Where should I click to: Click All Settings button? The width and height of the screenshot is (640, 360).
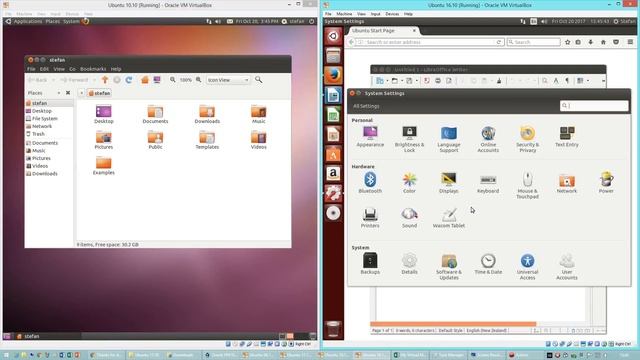(x=366, y=106)
